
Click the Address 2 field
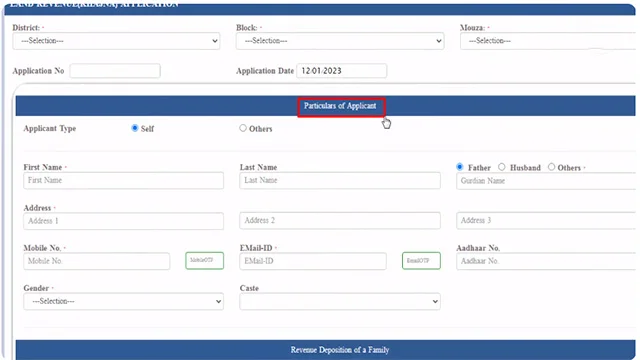tap(340, 220)
